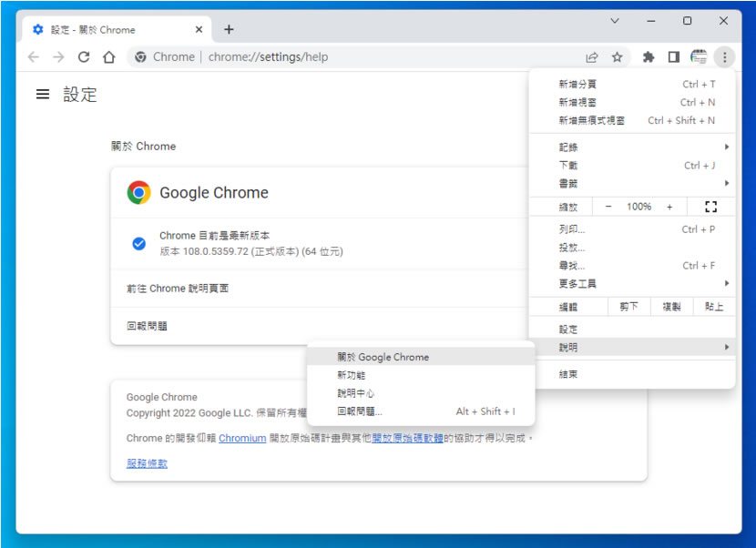Follow the 開放原始碼軟體 link
The image size is (756, 548).
point(407,438)
